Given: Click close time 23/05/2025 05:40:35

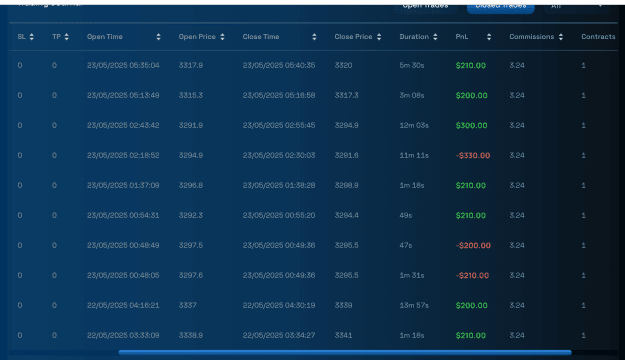Looking at the screenshot, I should [x=279, y=65].
